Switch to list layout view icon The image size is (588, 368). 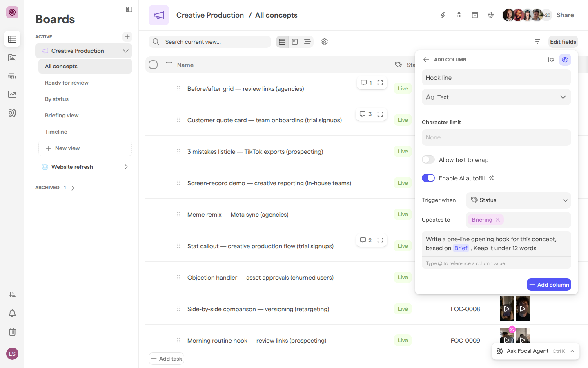click(307, 42)
